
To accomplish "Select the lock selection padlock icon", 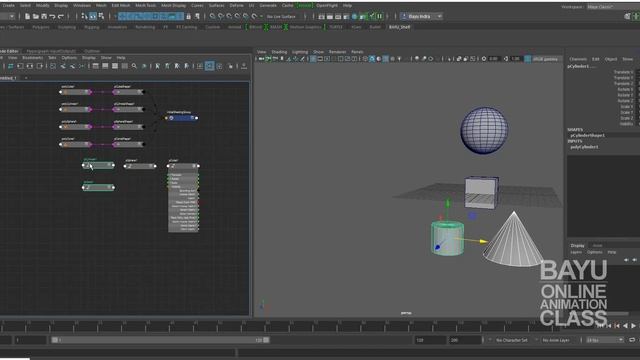I will pyautogui.click(x=188, y=16).
